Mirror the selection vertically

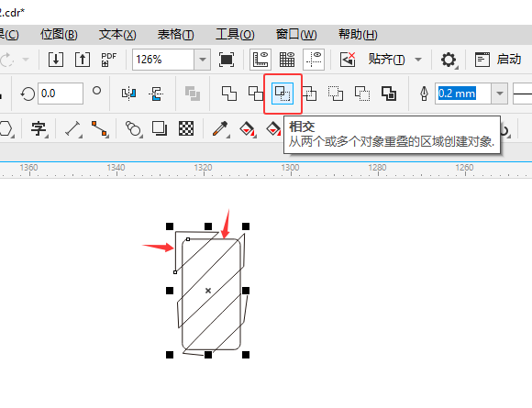pyautogui.click(x=156, y=94)
